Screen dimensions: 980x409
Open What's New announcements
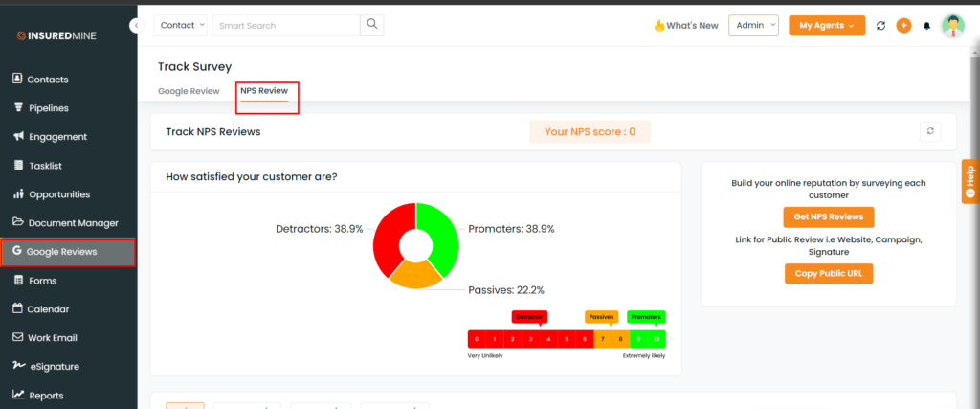coord(685,26)
